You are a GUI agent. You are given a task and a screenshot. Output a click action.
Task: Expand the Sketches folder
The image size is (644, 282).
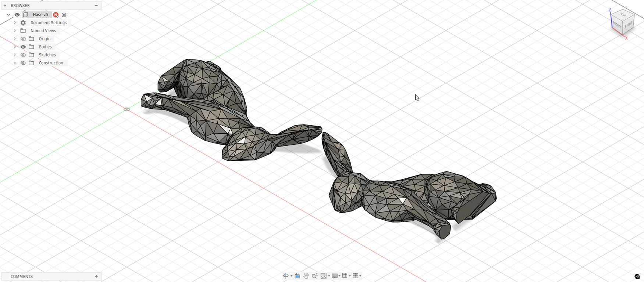(15, 55)
